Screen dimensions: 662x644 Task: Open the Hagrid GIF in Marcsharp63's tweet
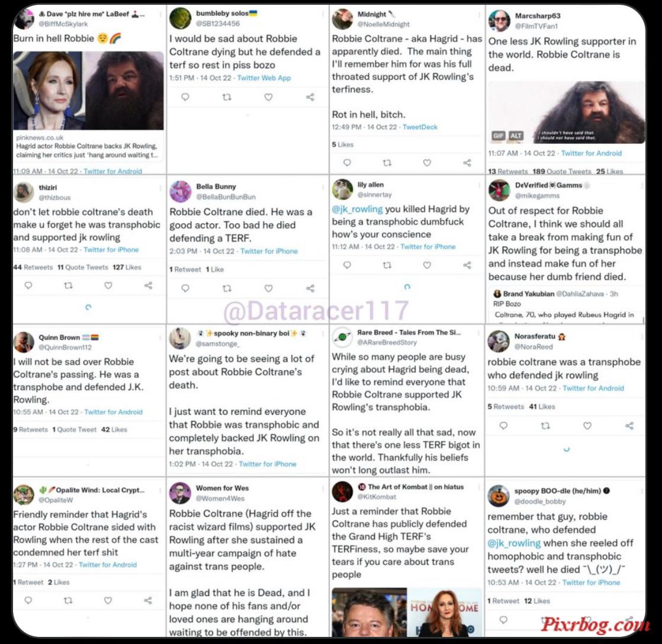[567, 112]
